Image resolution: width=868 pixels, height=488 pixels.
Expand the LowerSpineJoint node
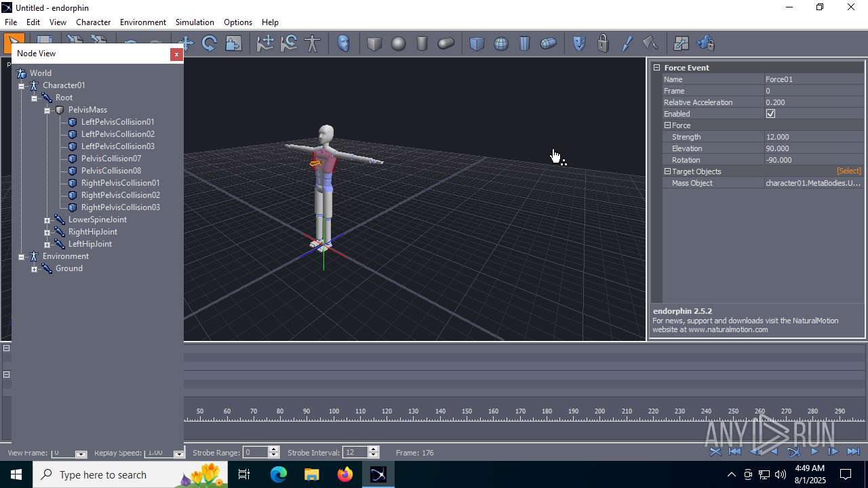(x=47, y=220)
